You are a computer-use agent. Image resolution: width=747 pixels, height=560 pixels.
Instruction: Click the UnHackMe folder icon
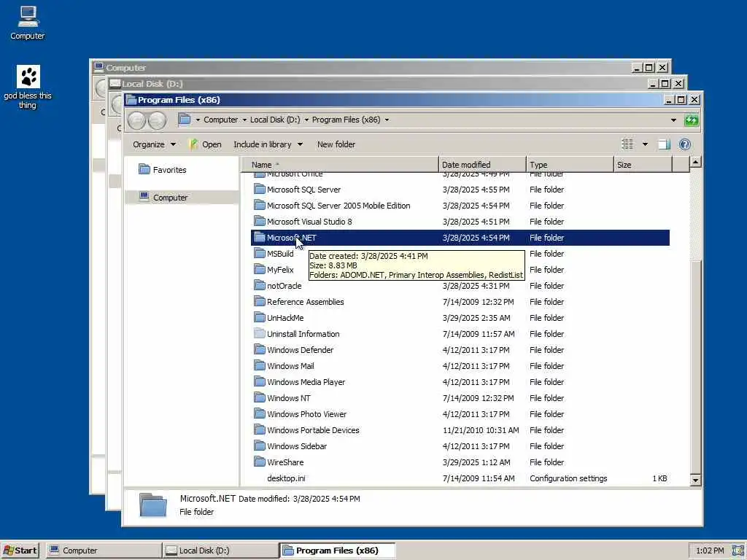tap(259, 317)
